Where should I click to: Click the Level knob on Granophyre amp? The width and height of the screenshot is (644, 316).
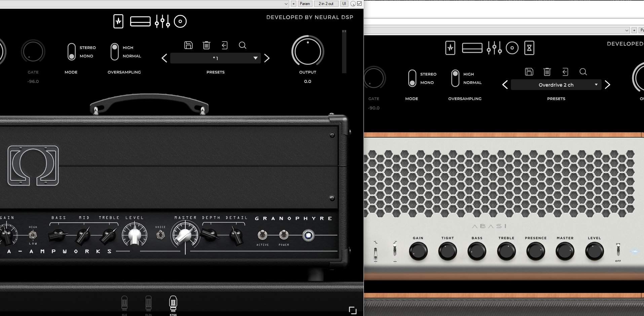point(135,235)
